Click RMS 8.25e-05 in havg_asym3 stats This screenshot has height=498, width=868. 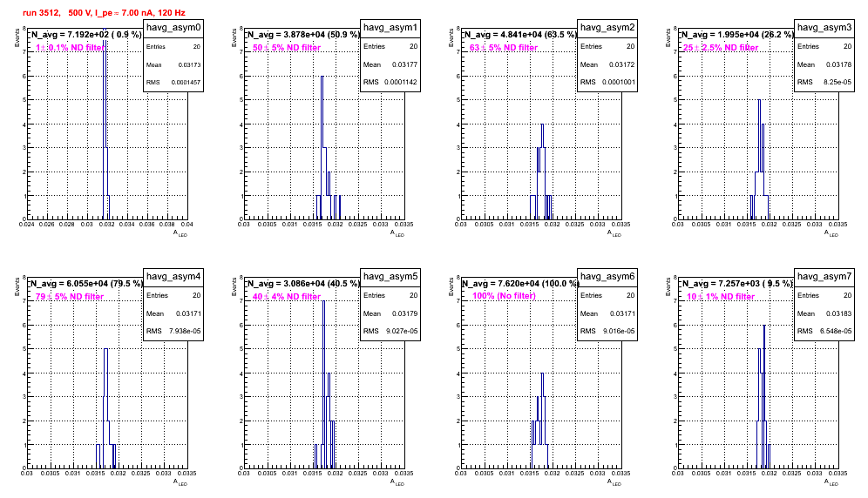824,83
